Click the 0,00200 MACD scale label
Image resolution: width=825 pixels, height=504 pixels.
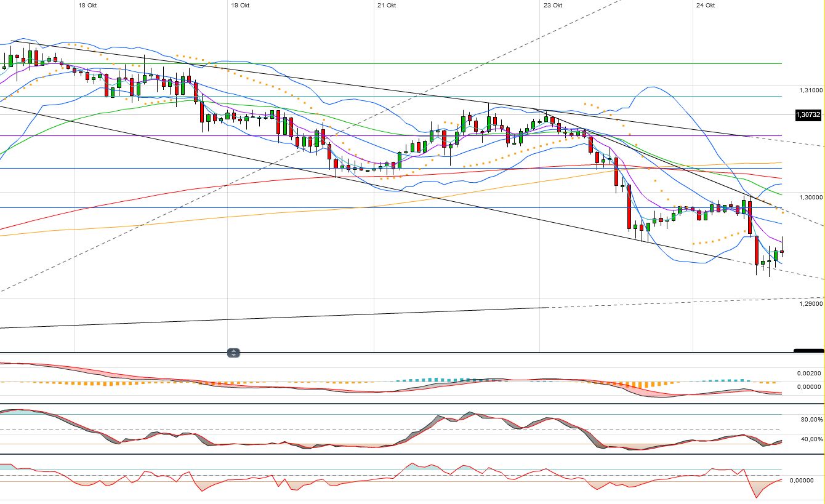810,373
